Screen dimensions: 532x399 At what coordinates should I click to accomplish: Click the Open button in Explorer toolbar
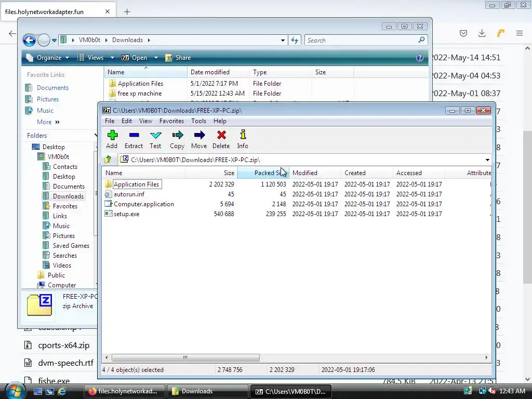[135, 58]
